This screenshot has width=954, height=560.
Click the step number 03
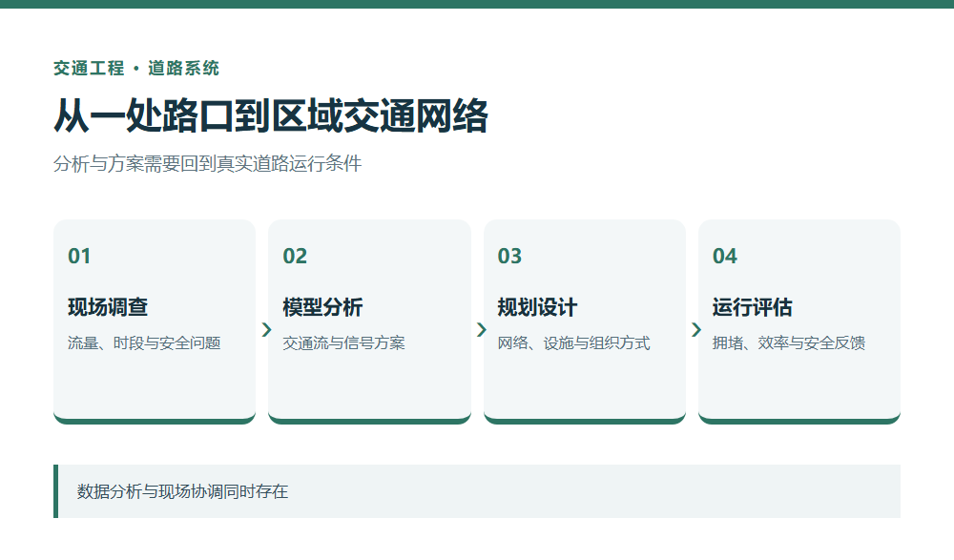coord(509,257)
